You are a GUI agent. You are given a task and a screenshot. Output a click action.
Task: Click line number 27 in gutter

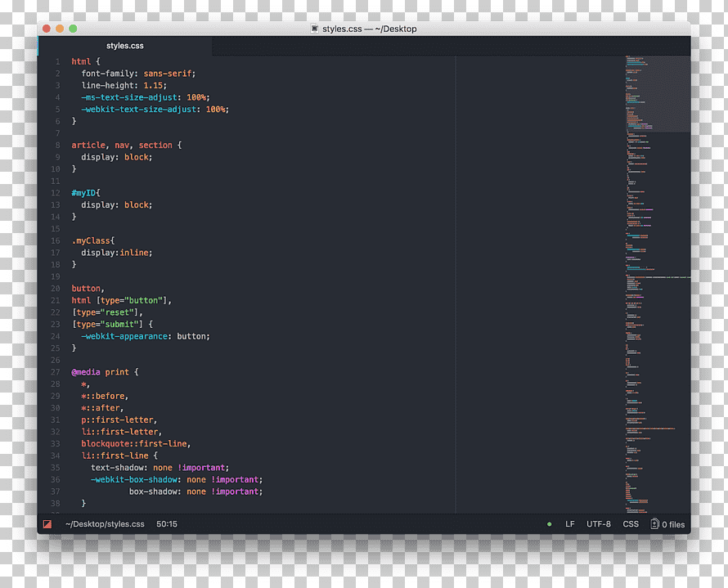(x=56, y=372)
